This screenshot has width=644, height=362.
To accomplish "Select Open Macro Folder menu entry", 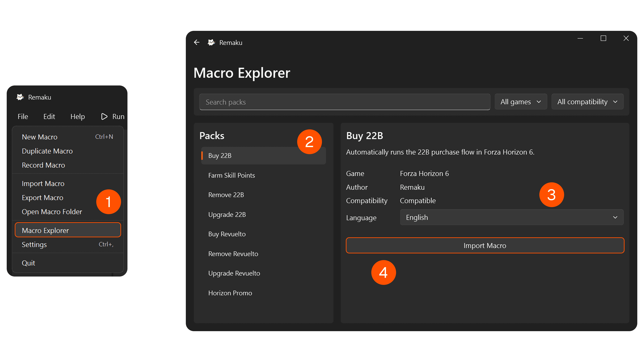I will click(x=68, y=212).
